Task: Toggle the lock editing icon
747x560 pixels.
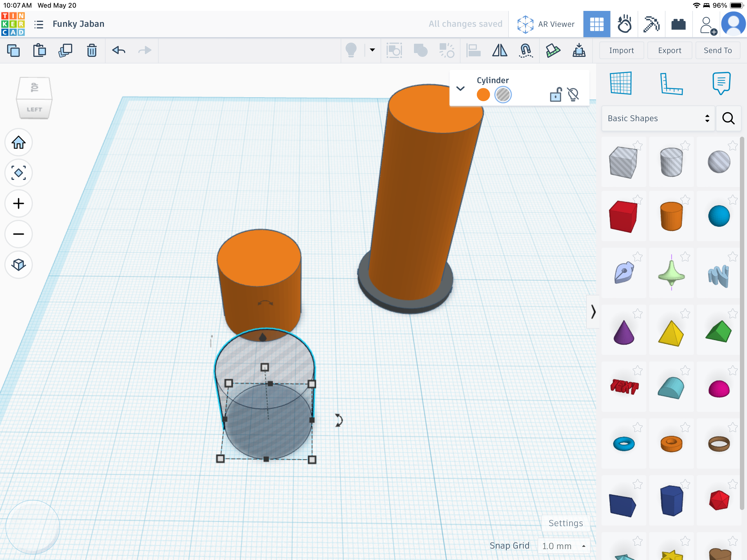Action: (556, 95)
